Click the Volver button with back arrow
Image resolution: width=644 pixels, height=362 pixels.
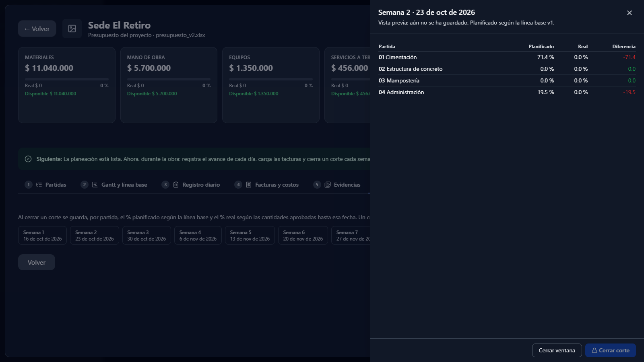tap(37, 29)
